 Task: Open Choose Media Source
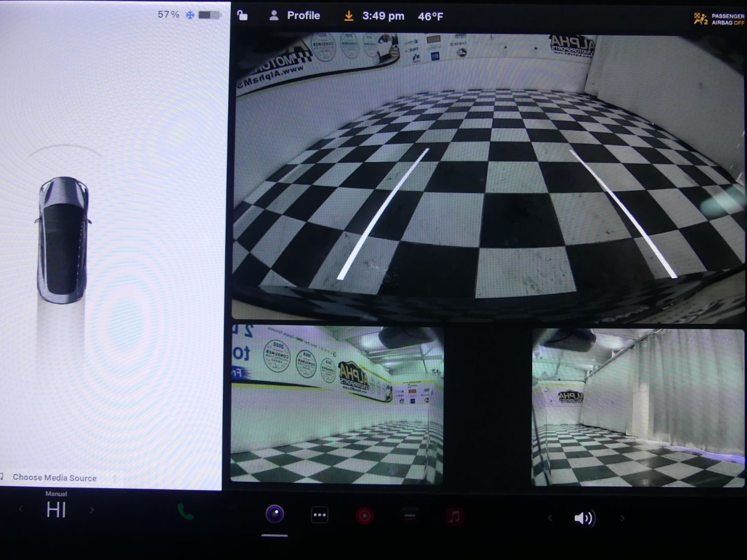(x=54, y=478)
